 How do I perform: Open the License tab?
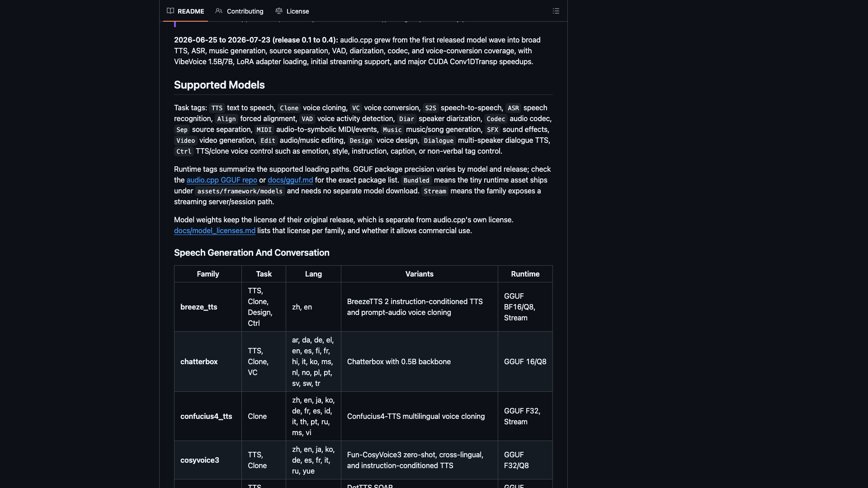click(292, 11)
